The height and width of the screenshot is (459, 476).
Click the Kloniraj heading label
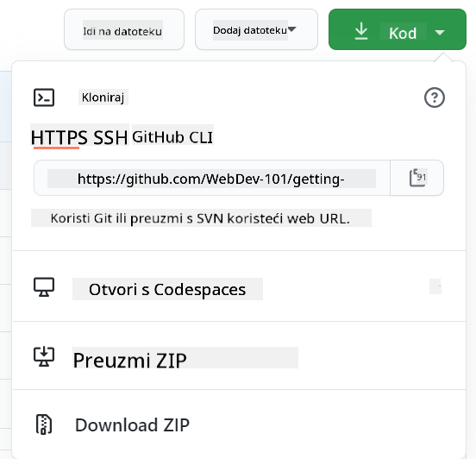click(x=103, y=97)
